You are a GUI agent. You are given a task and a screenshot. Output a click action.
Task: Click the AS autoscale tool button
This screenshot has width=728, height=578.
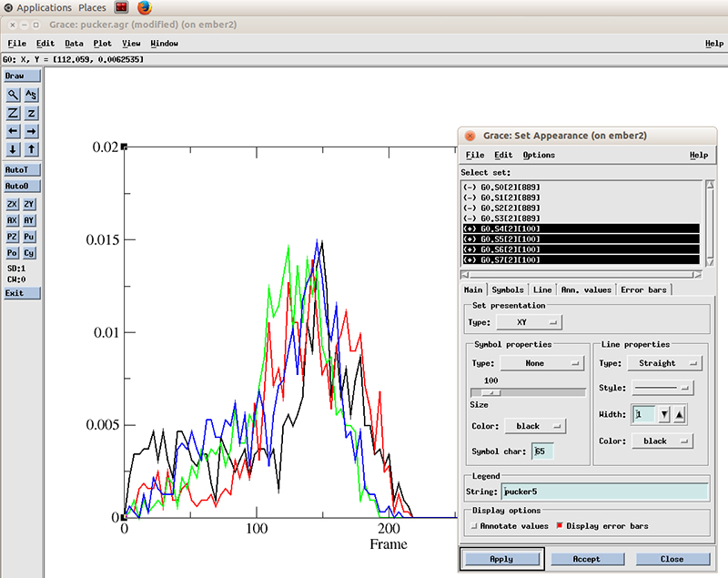point(31,95)
